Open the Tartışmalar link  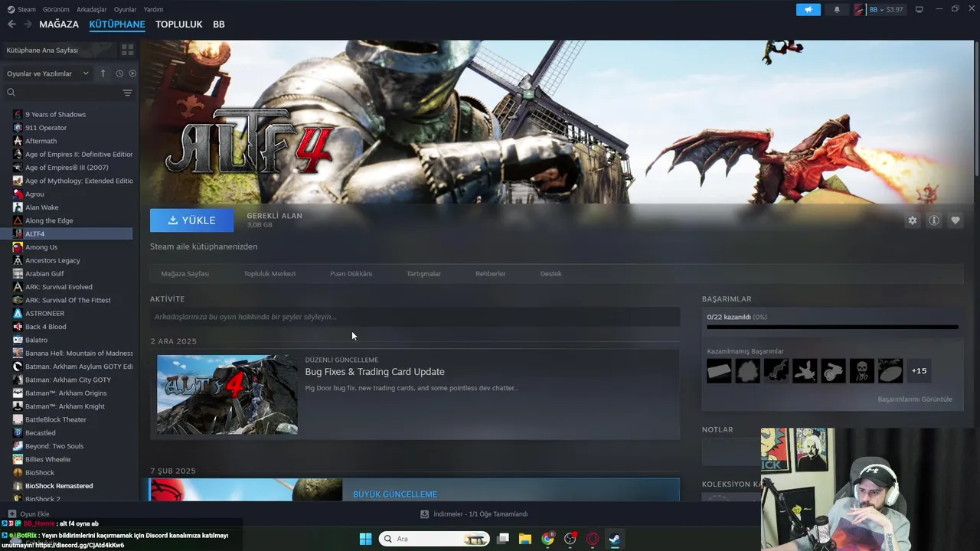423,273
